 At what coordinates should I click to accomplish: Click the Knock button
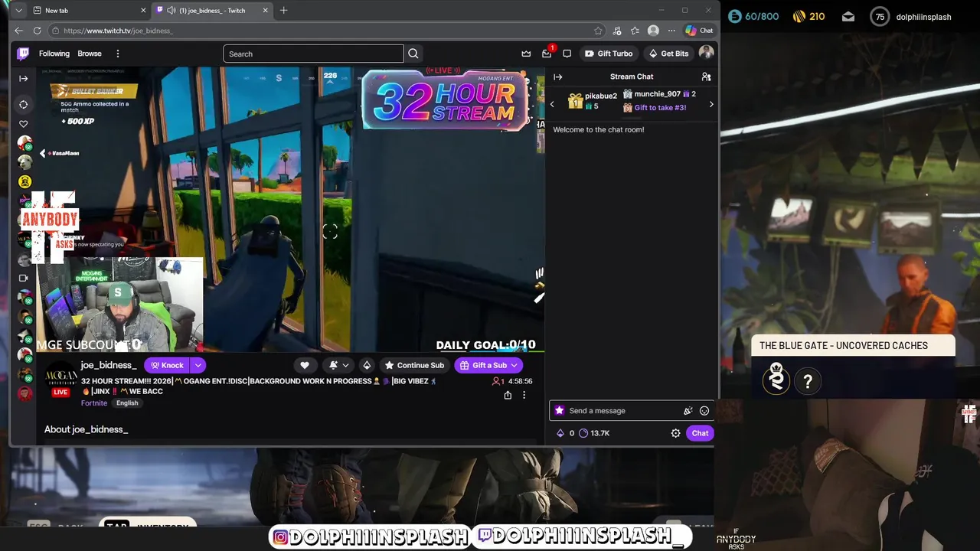(167, 365)
